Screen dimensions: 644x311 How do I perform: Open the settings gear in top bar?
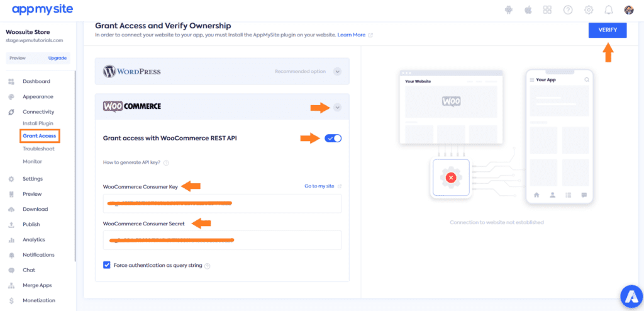589,10
